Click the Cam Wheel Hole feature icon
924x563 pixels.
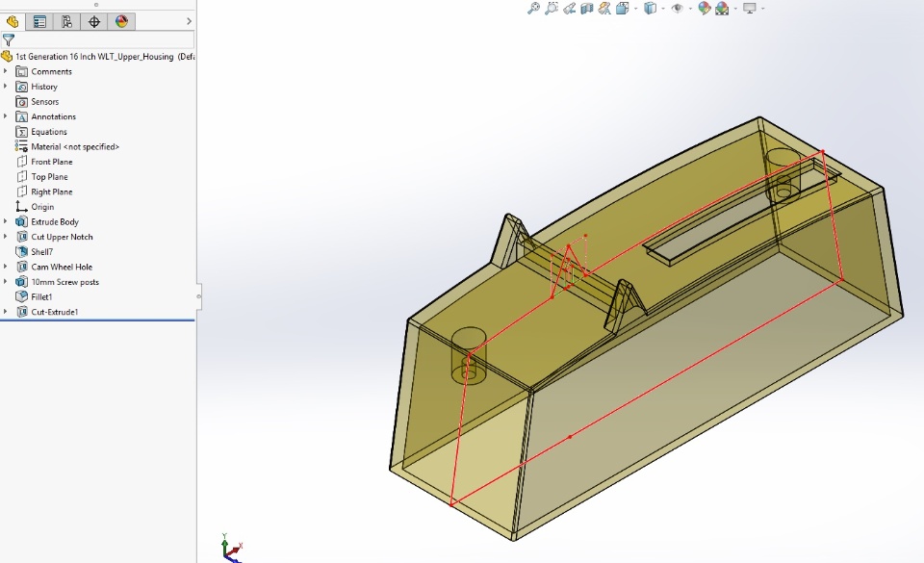click(x=22, y=267)
